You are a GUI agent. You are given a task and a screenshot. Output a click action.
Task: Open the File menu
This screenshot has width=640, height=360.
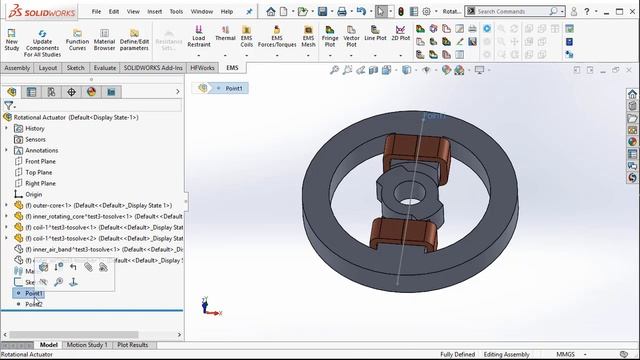click(96, 11)
